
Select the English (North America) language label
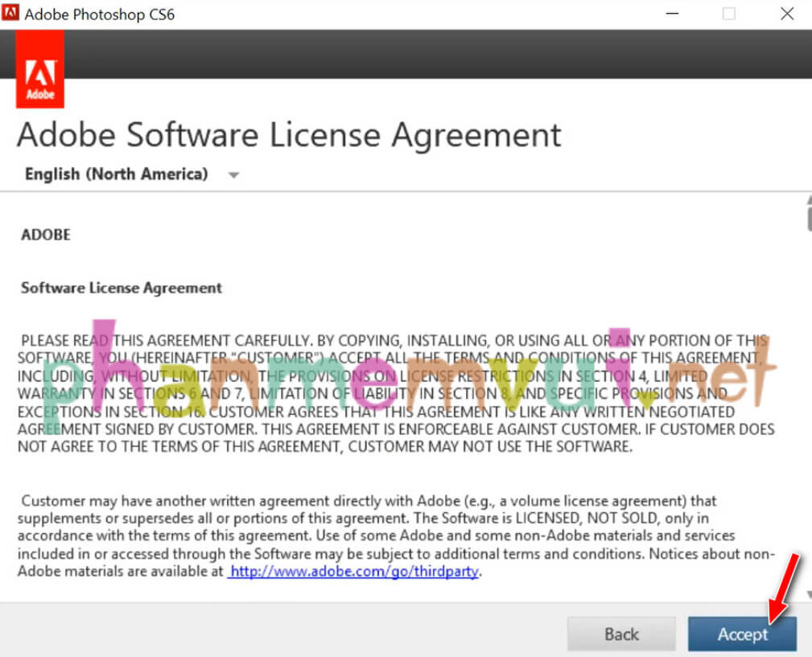coord(117,174)
